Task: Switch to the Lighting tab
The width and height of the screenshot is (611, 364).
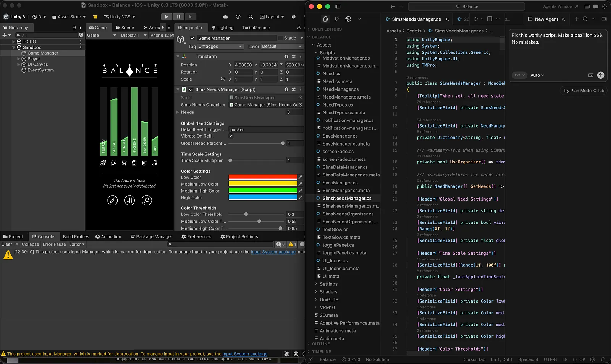Action: (x=223, y=28)
